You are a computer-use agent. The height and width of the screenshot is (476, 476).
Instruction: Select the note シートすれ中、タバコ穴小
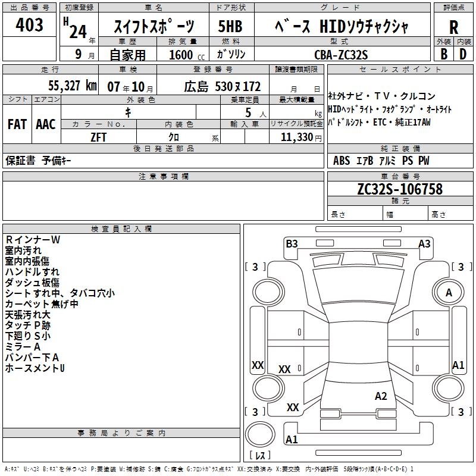pos(60,293)
